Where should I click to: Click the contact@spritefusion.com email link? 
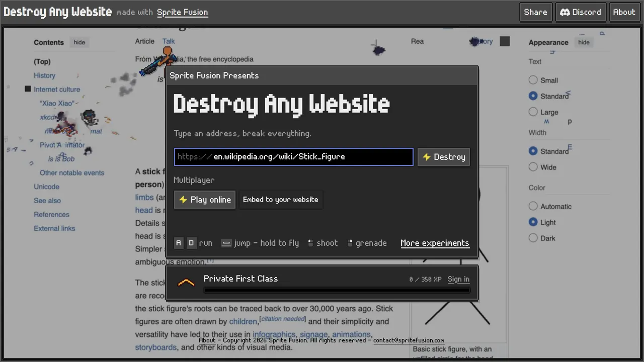(409, 340)
